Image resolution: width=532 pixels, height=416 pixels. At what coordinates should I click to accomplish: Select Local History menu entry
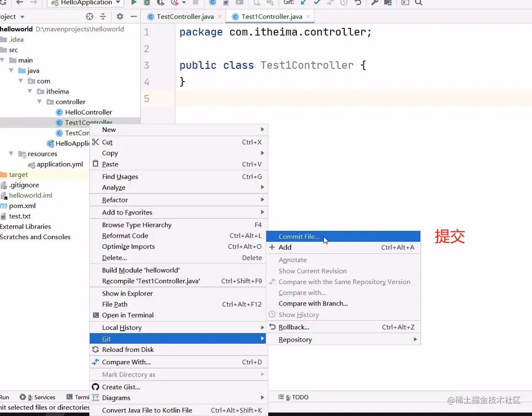[x=178, y=328]
